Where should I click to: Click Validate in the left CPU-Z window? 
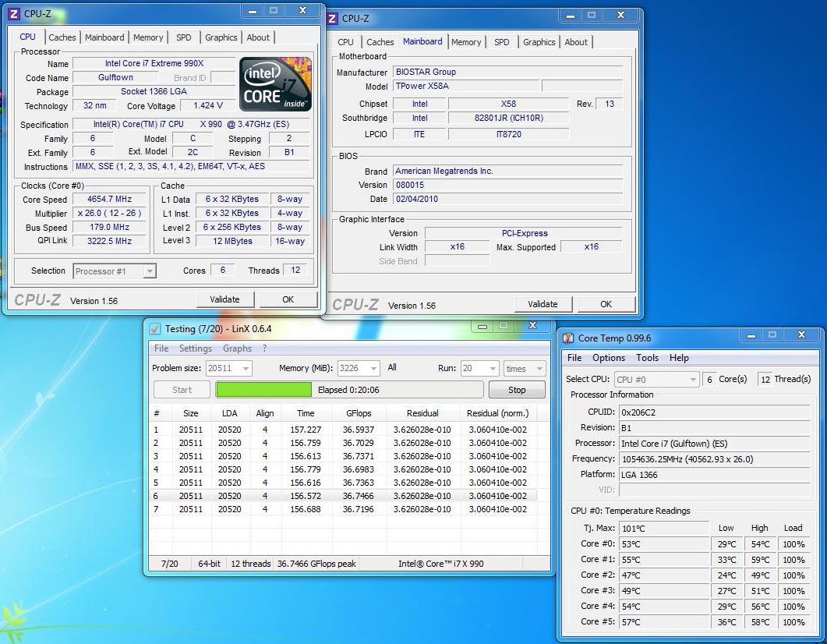click(x=224, y=299)
